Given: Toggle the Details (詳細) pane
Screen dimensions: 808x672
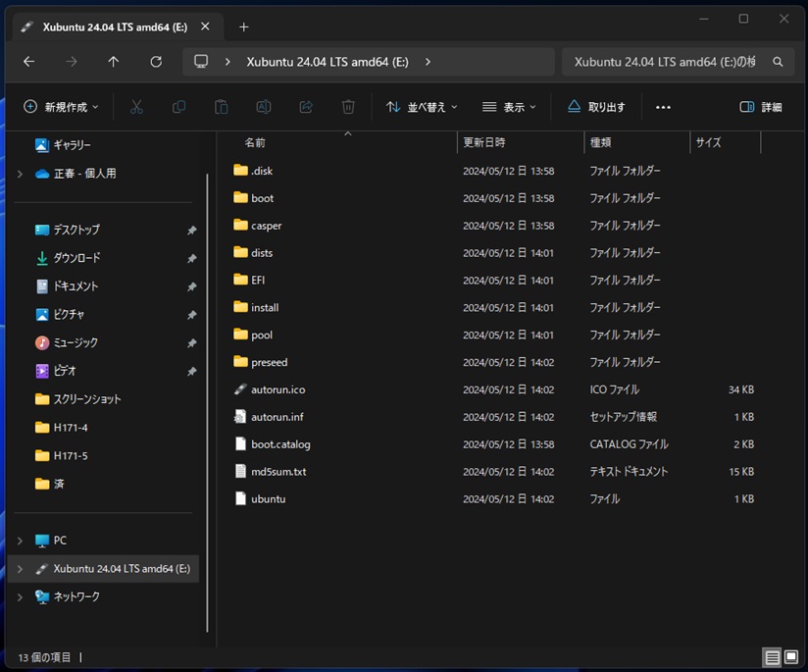Looking at the screenshot, I should coord(761,107).
